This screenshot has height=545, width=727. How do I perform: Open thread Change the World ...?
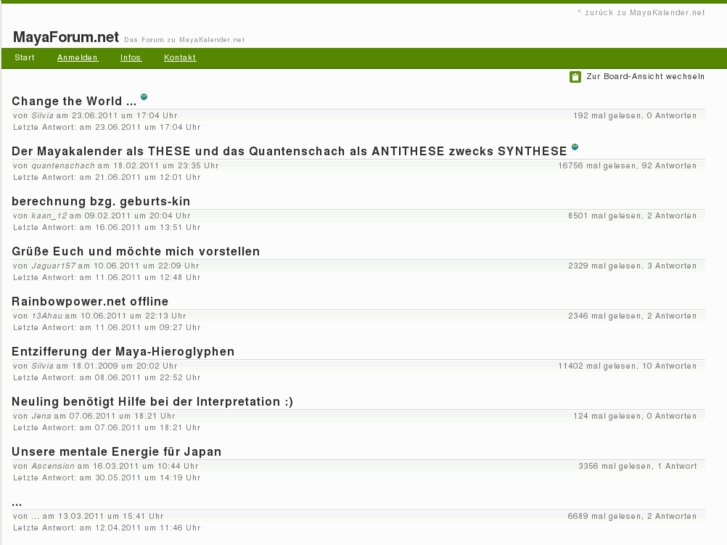pos(74,101)
